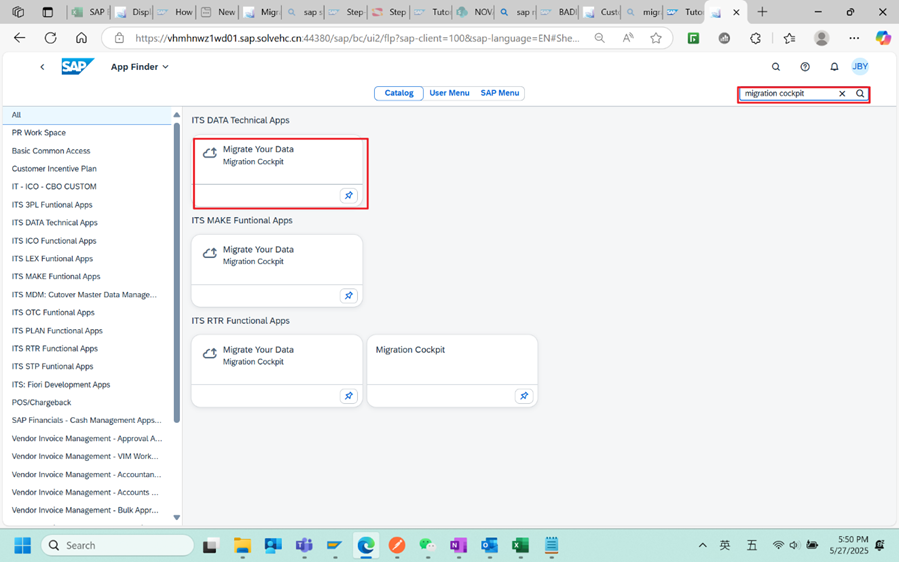The height and width of the screenshot is (562, 899).
Task: Open a new browser tab
Action: pos(762,11)
